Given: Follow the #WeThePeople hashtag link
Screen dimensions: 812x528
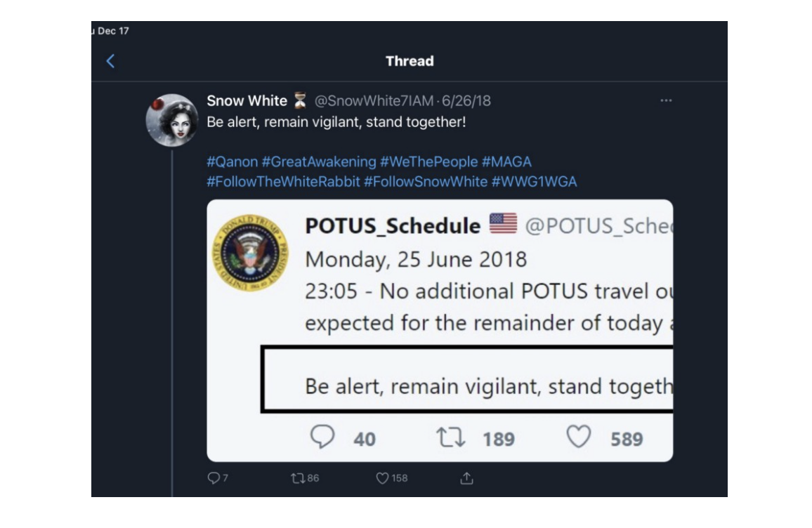Looking at the screenshot, I should point(428,162).
